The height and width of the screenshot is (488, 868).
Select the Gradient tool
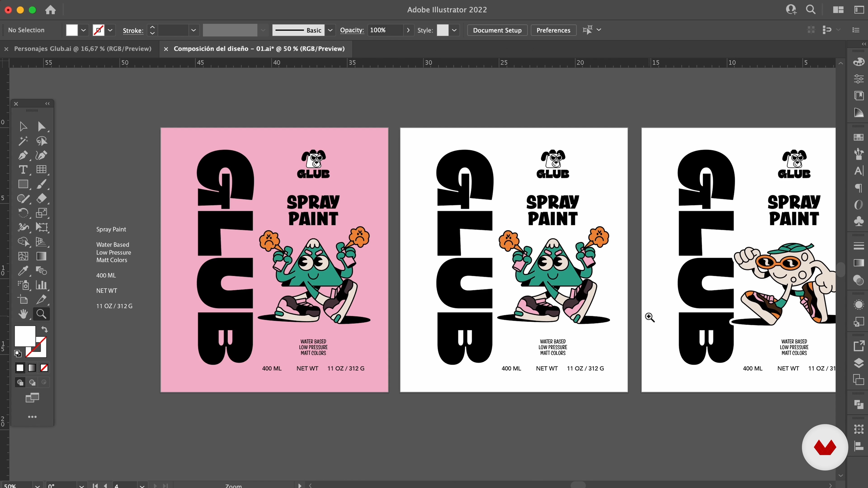(x=41, y=256)
